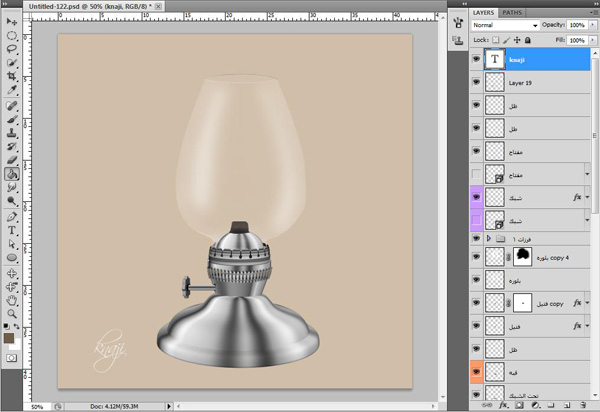Open the Fill slider arrow
The image size is (600, 412).
pos(593,40)
